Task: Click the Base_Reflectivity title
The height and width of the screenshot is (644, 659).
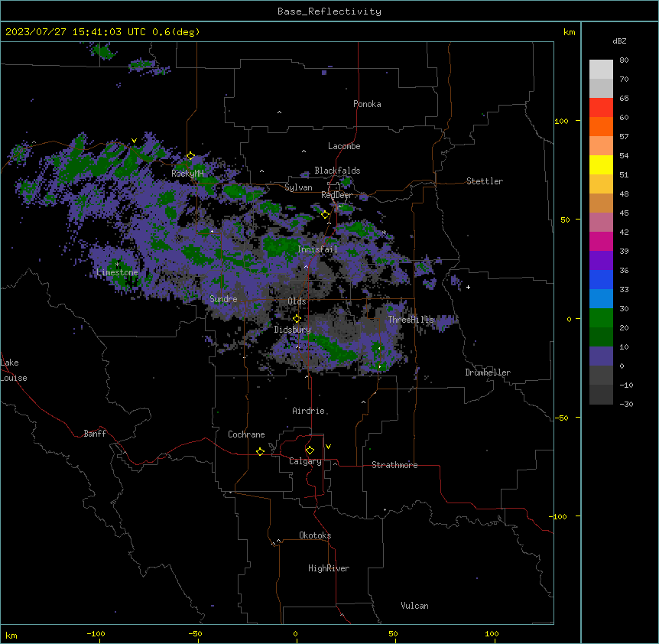Action: [329, 11]
